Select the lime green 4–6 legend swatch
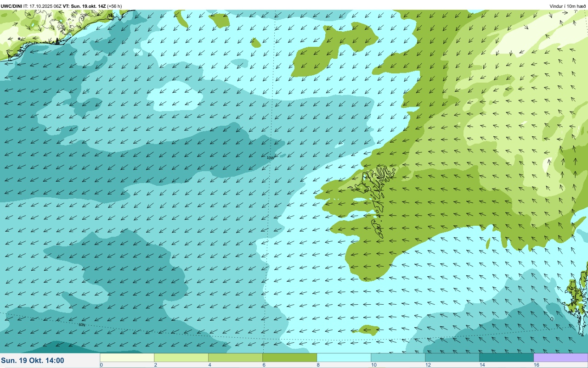 click(236, 357)
